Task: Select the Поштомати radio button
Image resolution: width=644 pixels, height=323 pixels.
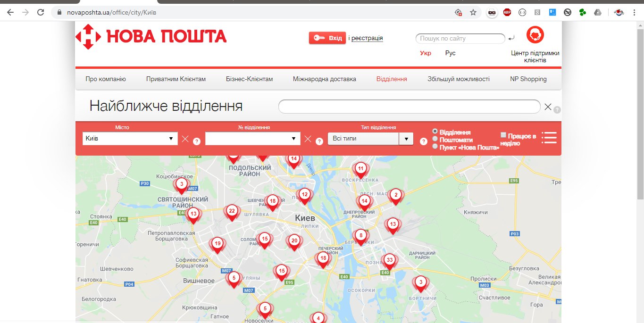Action: [435, 139]
